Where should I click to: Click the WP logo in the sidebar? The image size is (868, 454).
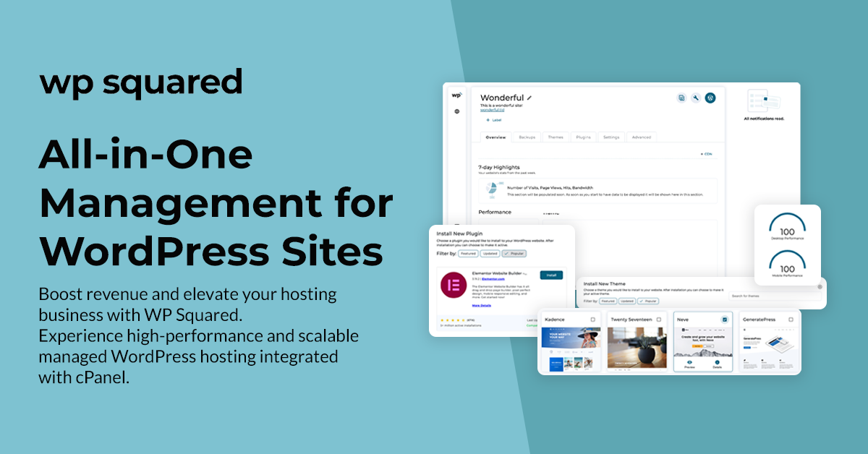point(456,95)
